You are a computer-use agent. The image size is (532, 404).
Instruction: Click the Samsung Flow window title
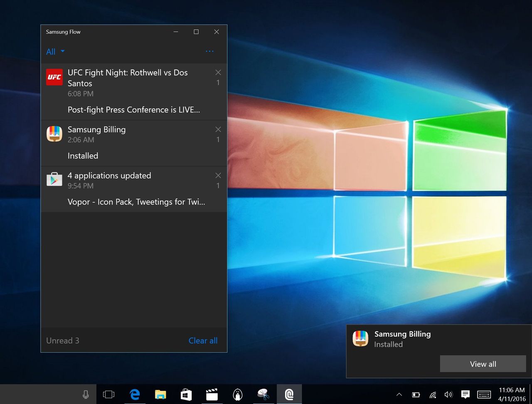[x=63, y=32]
